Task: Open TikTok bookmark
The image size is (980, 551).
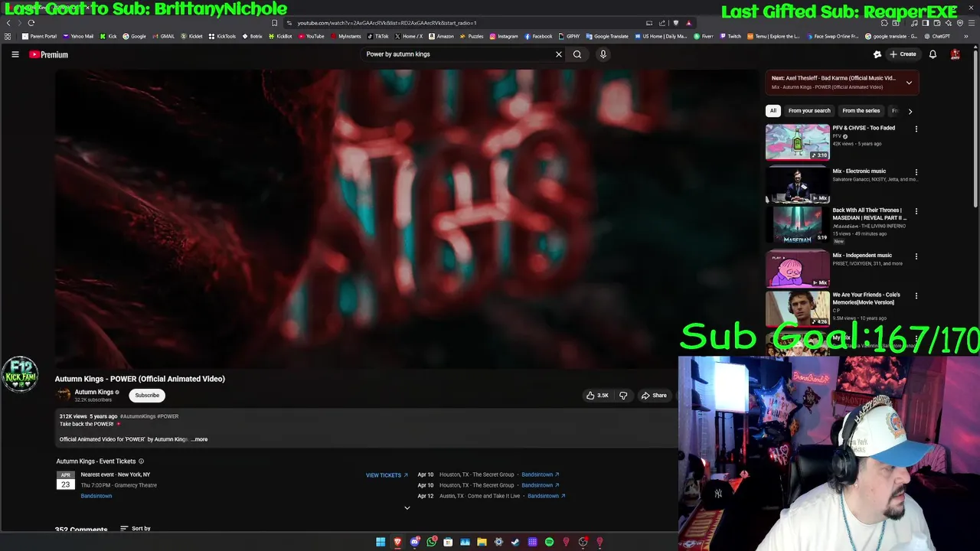Action: tap(378, 36)
